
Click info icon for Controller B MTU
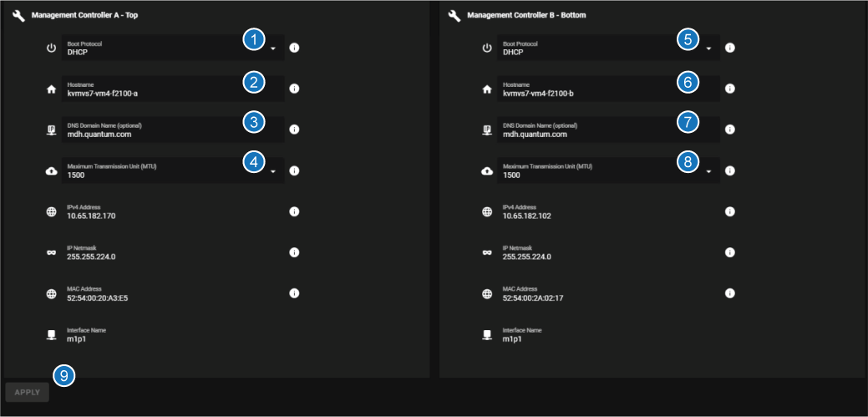coord(729,170)
